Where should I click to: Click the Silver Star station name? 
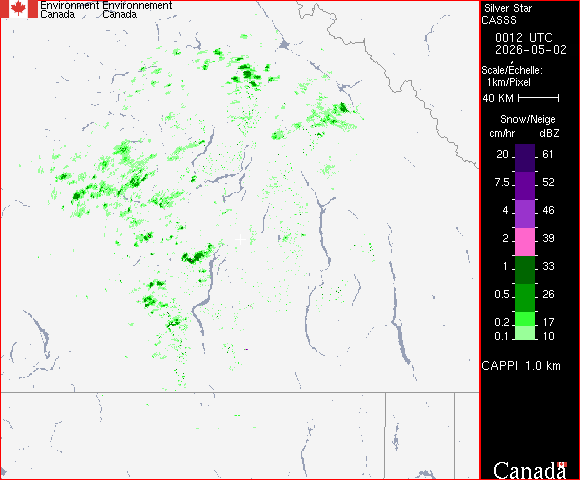click(508, 8)
